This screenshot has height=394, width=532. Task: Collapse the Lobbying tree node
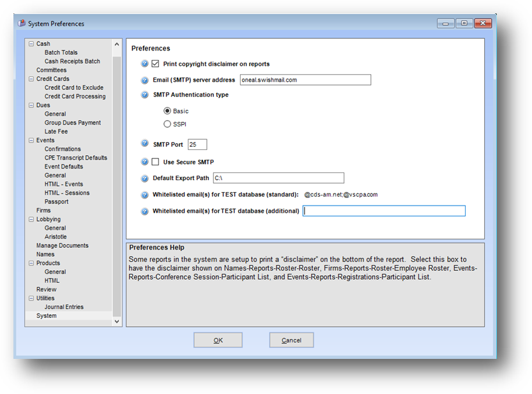point(31,219)
